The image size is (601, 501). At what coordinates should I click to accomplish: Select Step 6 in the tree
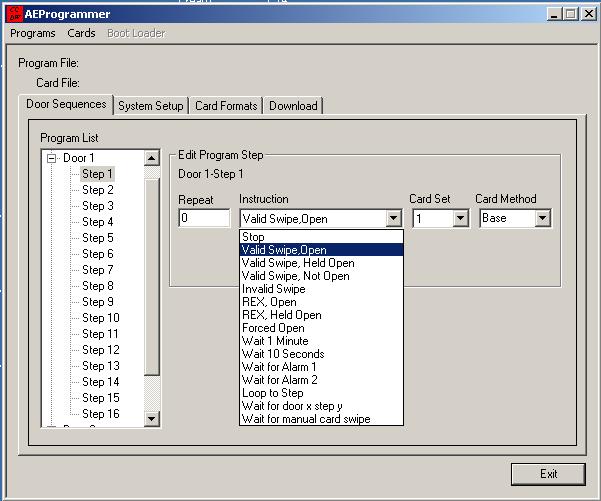(x=98, y=254)
